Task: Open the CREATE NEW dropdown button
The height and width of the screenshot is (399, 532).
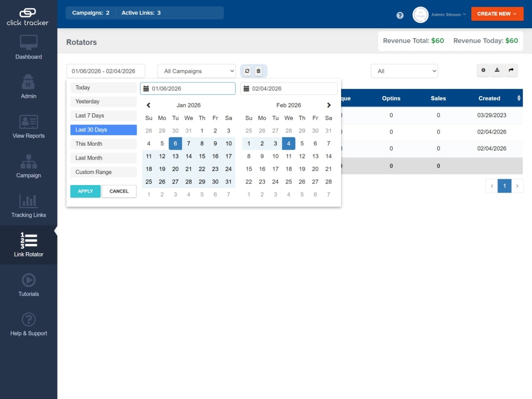Action: click(x=497, y=14)
